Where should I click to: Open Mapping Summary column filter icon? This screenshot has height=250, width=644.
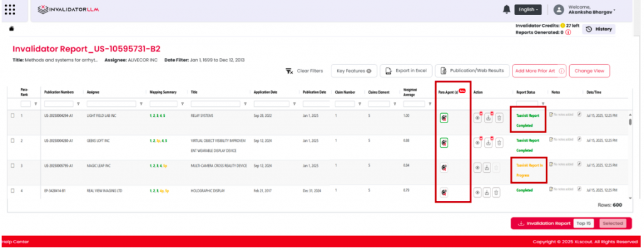pyautogui.click(x=182, y=104)
